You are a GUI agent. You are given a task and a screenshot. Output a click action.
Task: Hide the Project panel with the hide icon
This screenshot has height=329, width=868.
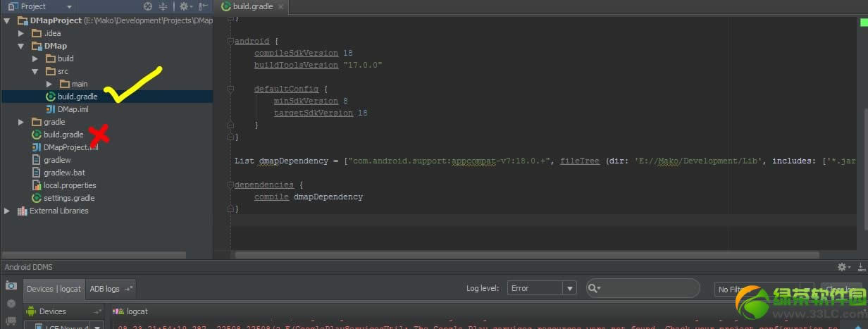(x=204, y=6)
